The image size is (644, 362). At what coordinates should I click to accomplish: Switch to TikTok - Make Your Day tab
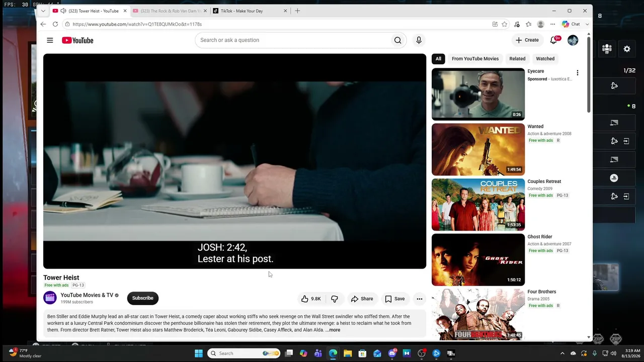coord(250,11)
